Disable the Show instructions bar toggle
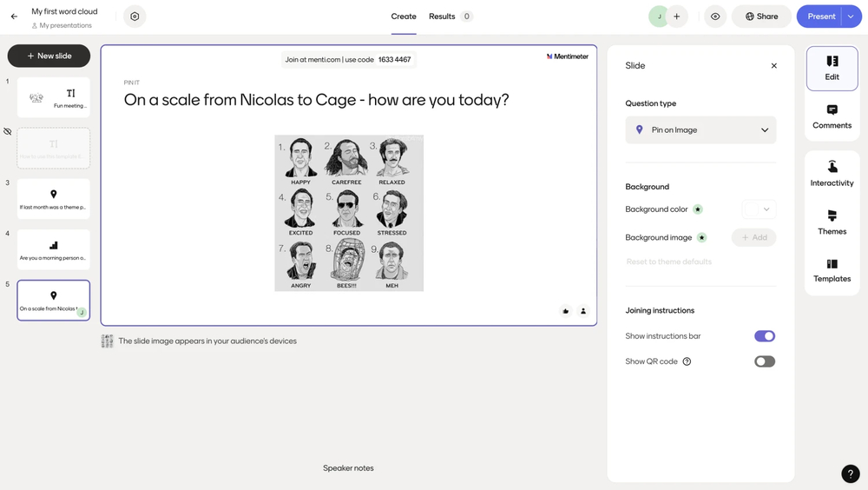 (x=764, y=336)
